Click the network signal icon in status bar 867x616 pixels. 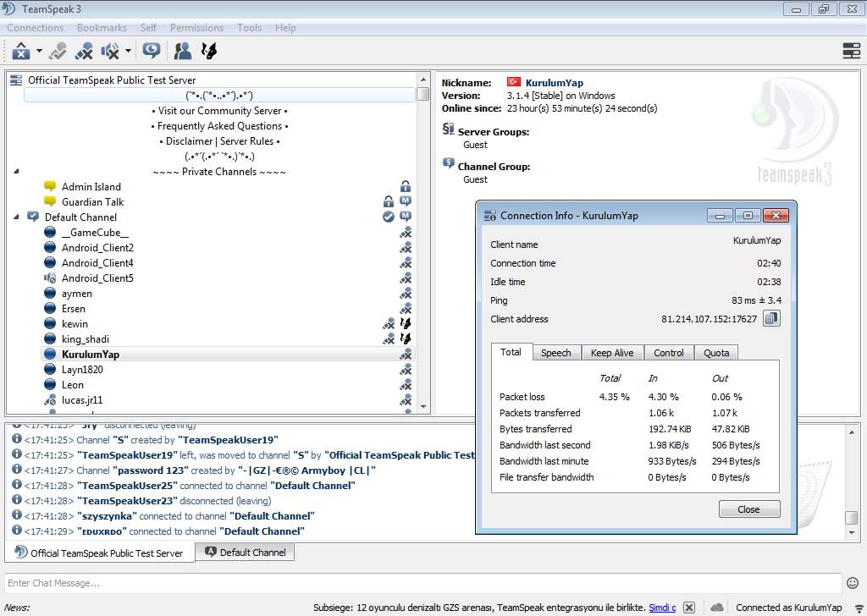pos(860,608)
